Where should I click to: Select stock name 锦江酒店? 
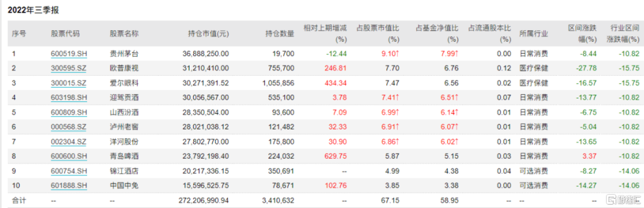pyautogui.click(x=124, y=171)
